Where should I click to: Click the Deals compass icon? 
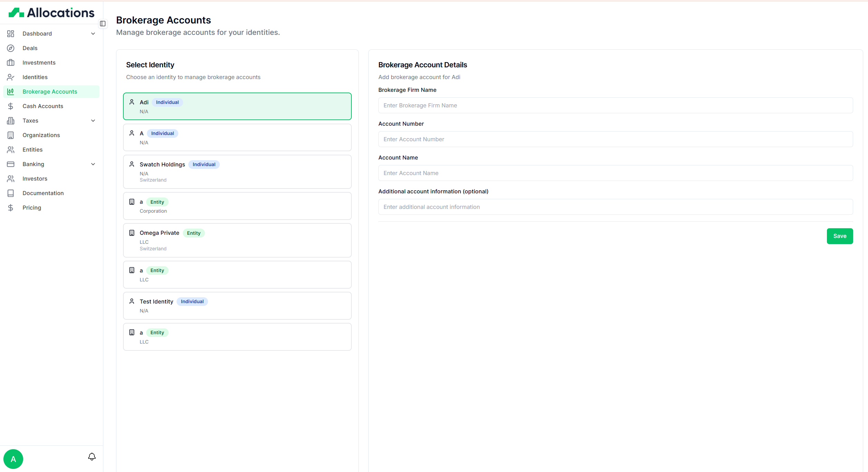tap(11, 48)
